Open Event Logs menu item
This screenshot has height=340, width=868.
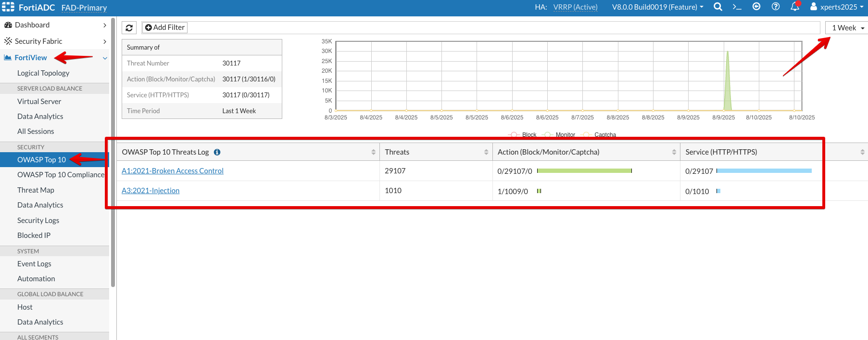34,264
